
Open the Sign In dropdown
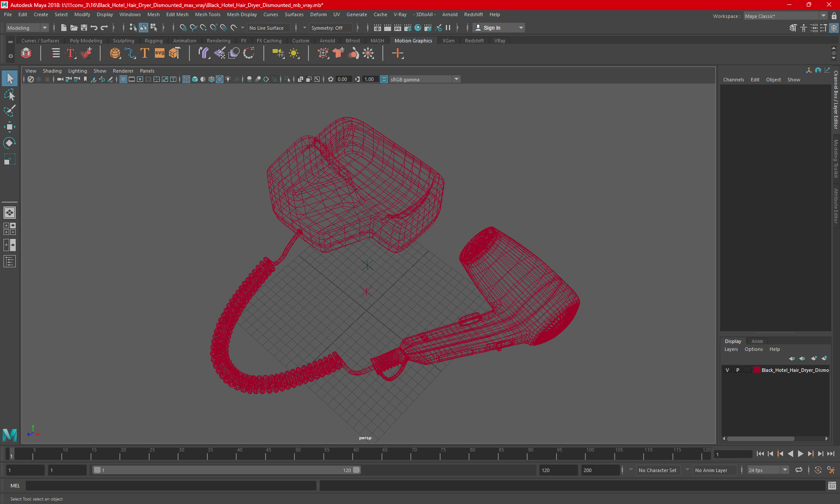[x=499, y=28]
